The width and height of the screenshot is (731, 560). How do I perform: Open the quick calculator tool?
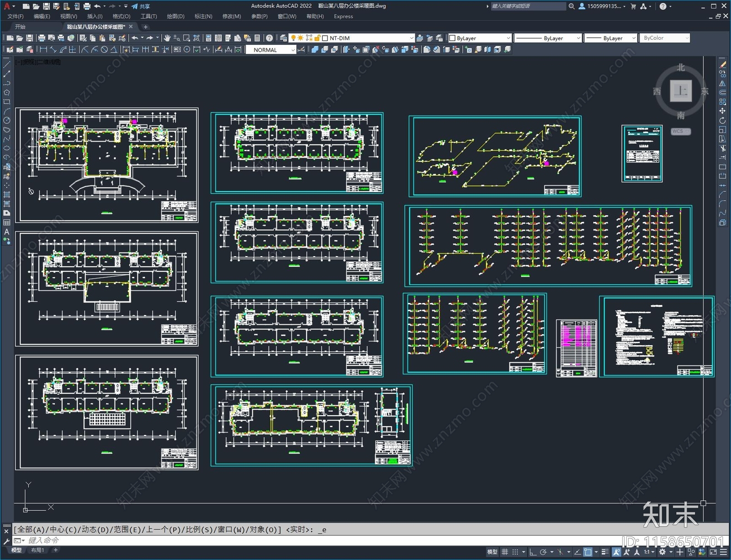[x=257, y=38]
